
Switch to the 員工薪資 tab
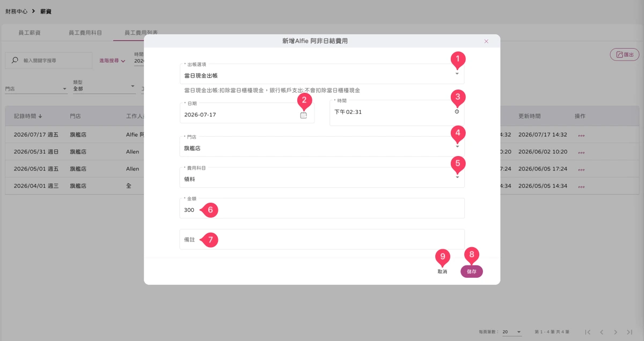29,33
